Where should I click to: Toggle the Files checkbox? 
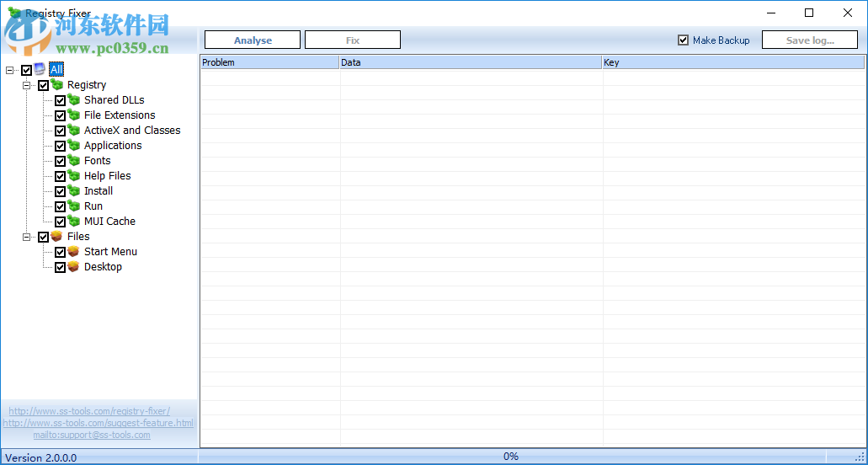(x=43, y=237)
